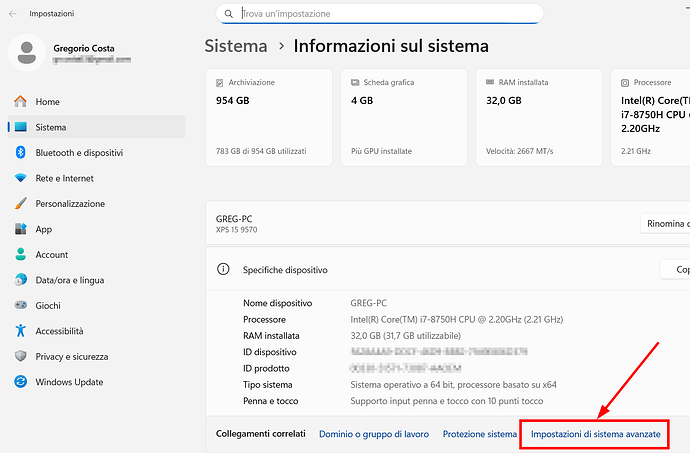Go to Rete e Internet
The image size is (690, 453).
[96, 178]
